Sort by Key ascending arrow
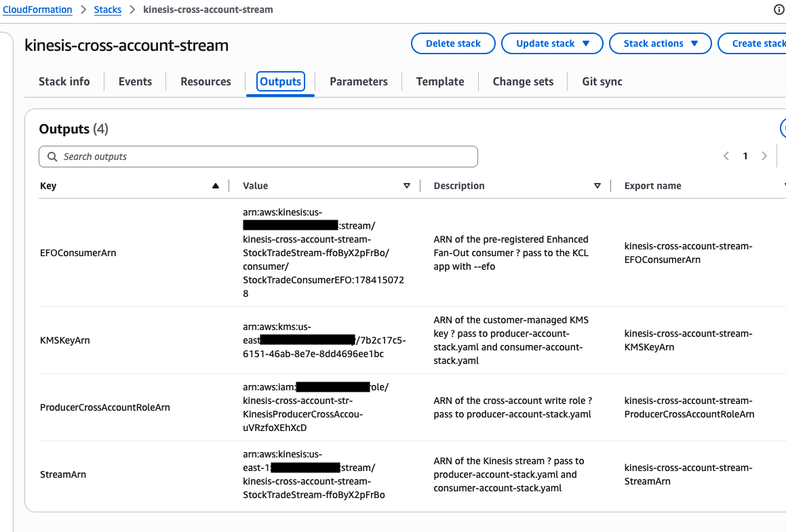 coord(216,186)
